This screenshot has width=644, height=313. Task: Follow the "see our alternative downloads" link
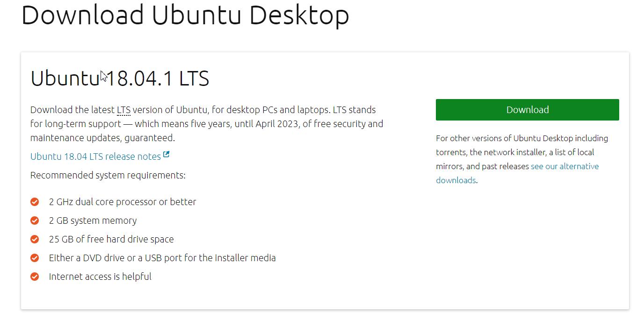coord(564,166)
